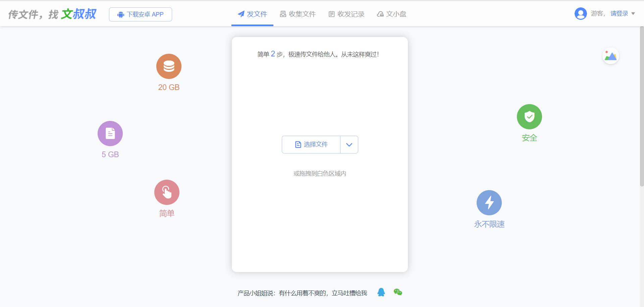Click the 下载安卓 APP button

[140, 14]
